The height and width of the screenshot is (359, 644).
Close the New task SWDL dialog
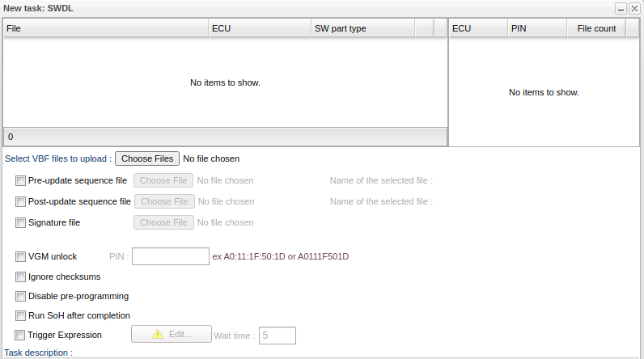634,8
